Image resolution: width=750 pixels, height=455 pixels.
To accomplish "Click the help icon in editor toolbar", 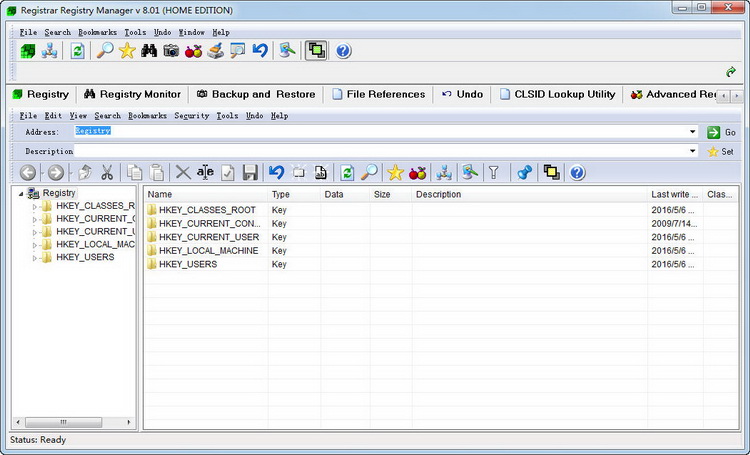I will (577, 173).
